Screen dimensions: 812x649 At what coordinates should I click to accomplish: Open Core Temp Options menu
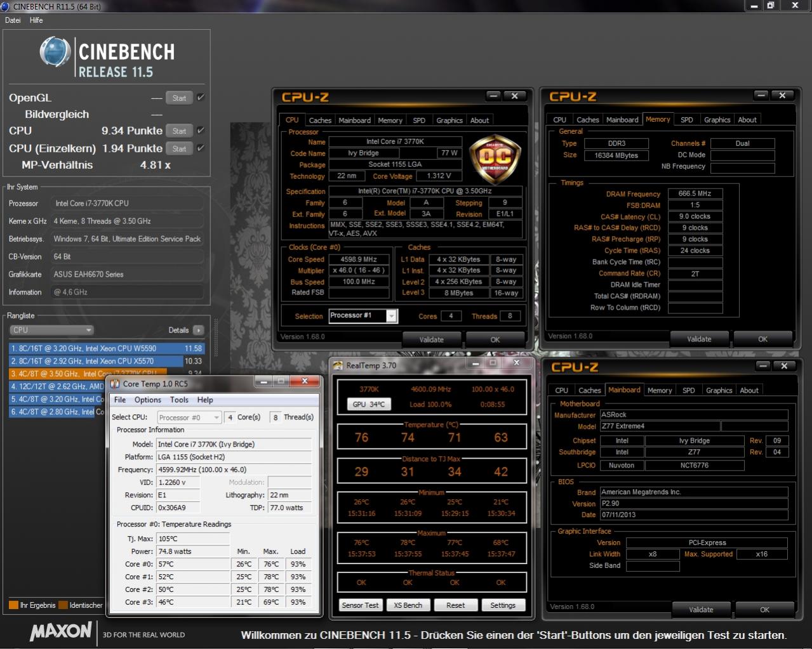pyautogui.click(x=148, y=400)
